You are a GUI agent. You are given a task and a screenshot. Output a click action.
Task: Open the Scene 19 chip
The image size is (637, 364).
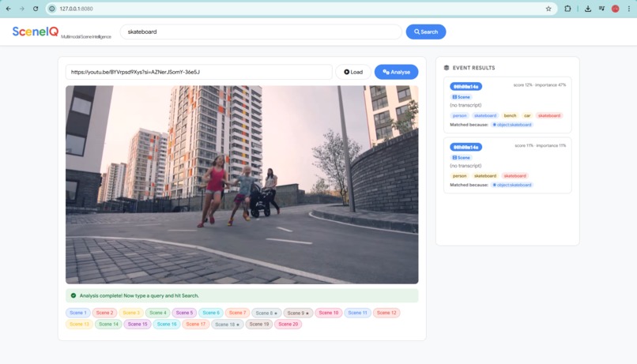(258, 325)
